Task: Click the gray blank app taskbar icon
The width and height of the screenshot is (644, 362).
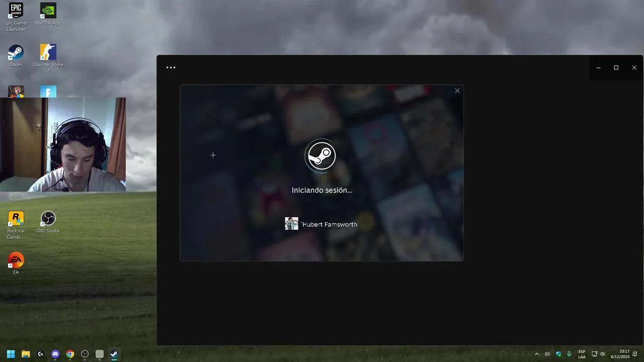Action: (100, 354)
